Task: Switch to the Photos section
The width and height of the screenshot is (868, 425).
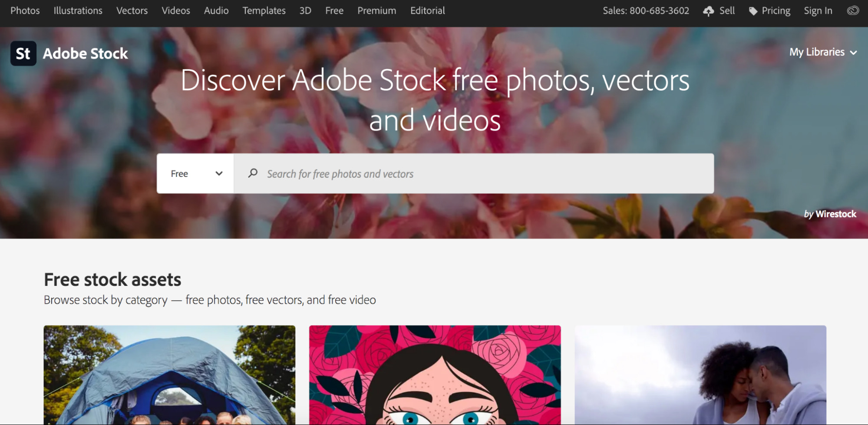Action: point(25,10)
